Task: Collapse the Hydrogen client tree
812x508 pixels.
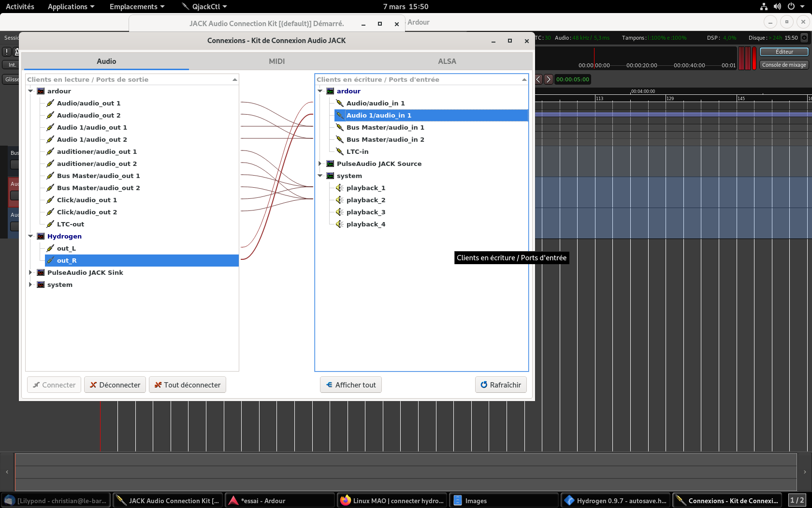Action: click(30, 236)
